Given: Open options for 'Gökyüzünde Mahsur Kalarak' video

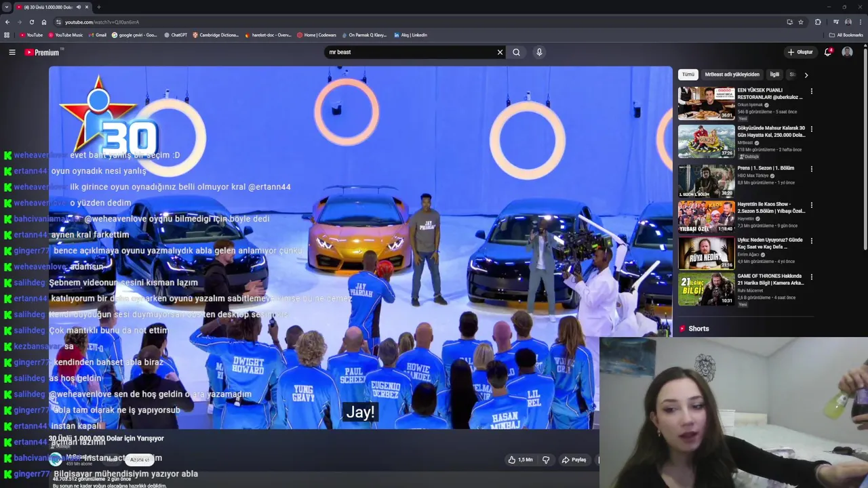Looking at the screenshot, I should [x=811, y=129].
